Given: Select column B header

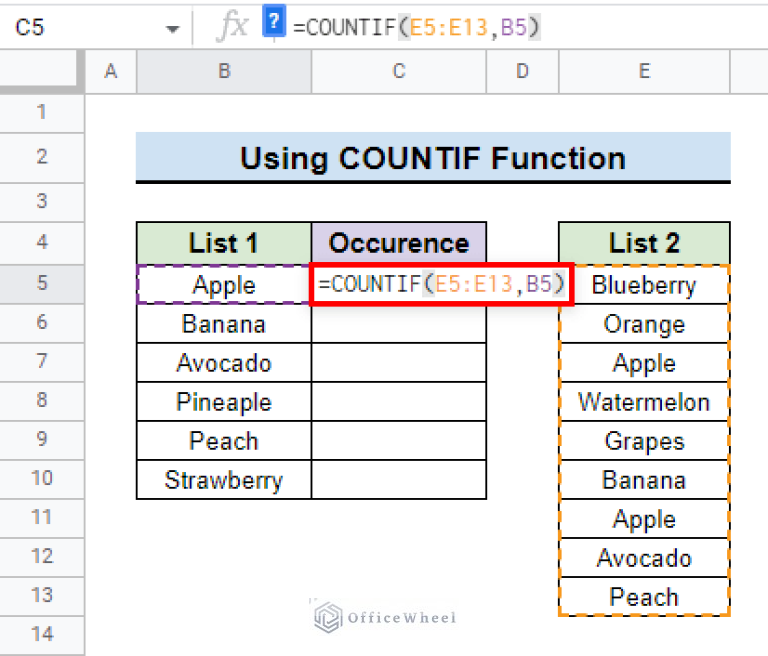Looking at the screenshot, I should coord(224,72).
